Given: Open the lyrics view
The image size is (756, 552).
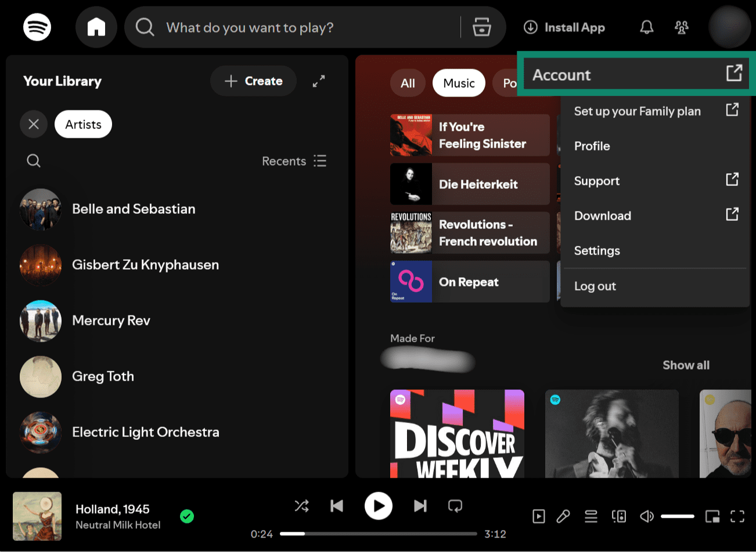Looking at the screenshot, I should tap(563, 516).
